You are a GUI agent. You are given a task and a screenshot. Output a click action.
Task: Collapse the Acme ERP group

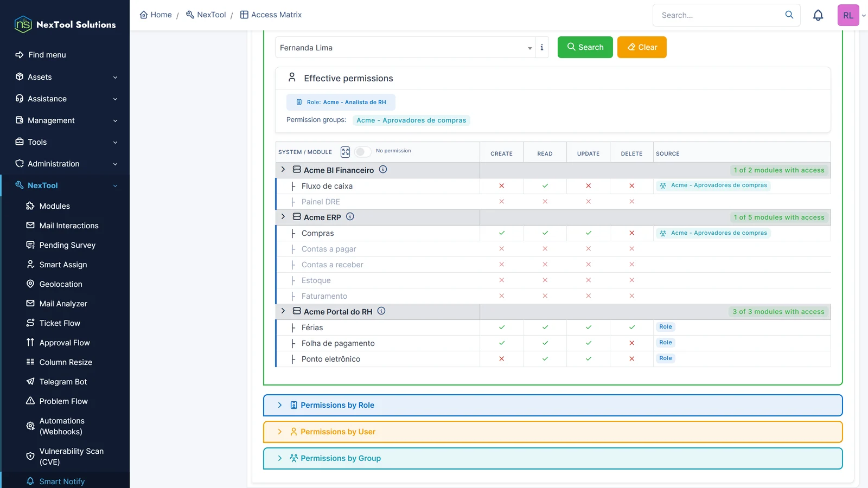(283, 217)
